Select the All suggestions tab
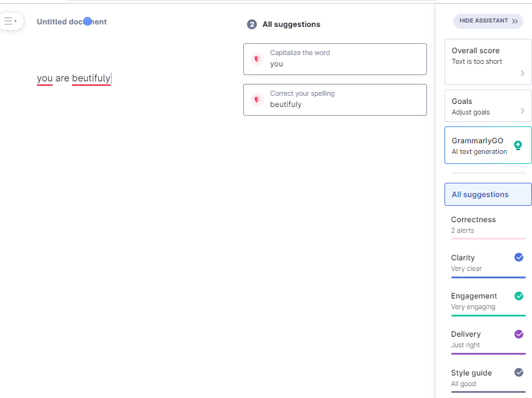The height and width of the screenshot is (398, 532). (488, 195)
